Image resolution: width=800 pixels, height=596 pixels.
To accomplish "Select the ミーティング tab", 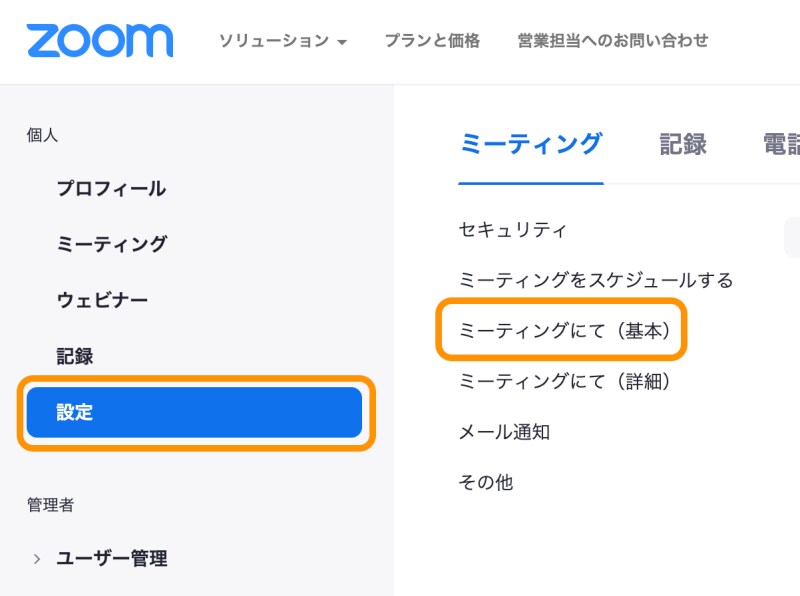I will point(531,144).
